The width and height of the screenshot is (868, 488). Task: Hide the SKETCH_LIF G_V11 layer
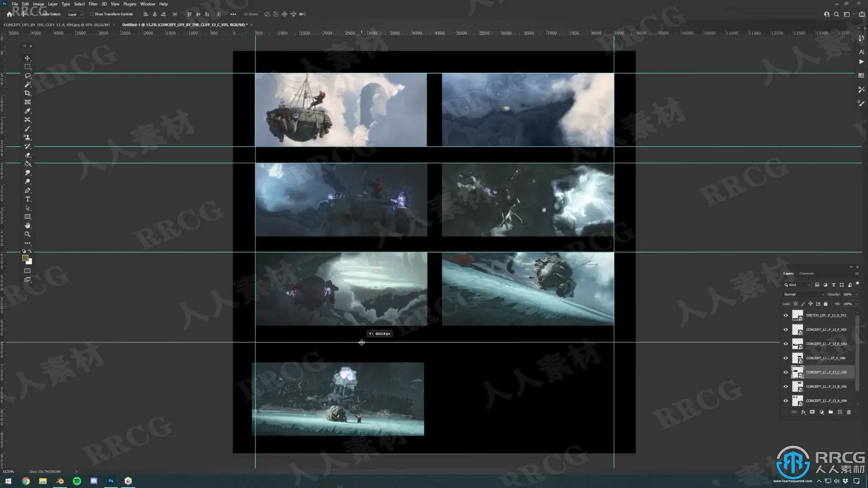786,315
